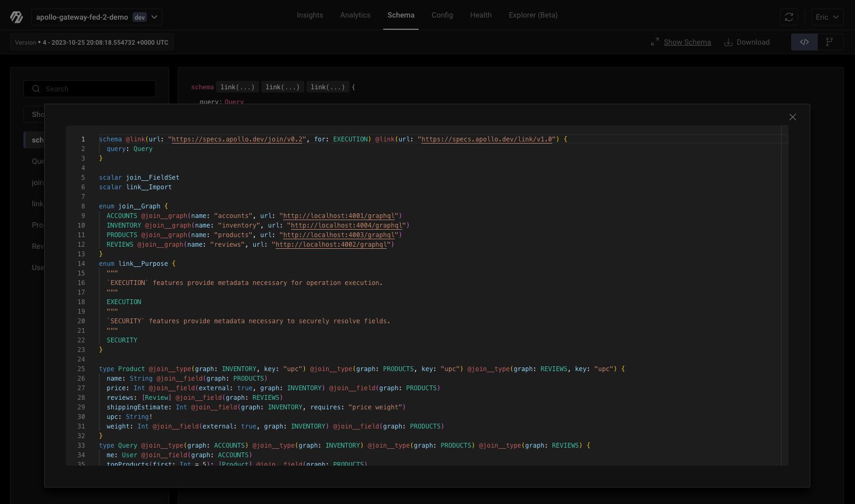
Task: Close the schema modal dialog
Action: [x=792, y=117]
